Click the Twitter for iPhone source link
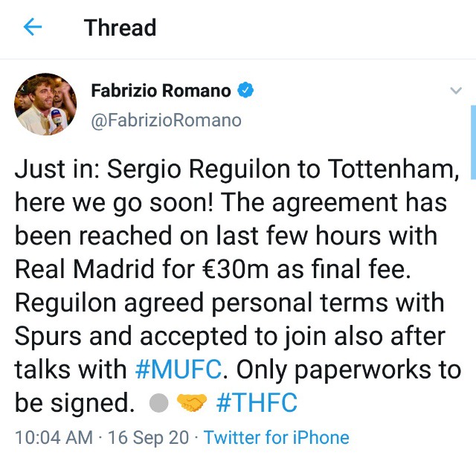This screenshot has height=458, width=476. pyautogui.click(x=276, y=436)
